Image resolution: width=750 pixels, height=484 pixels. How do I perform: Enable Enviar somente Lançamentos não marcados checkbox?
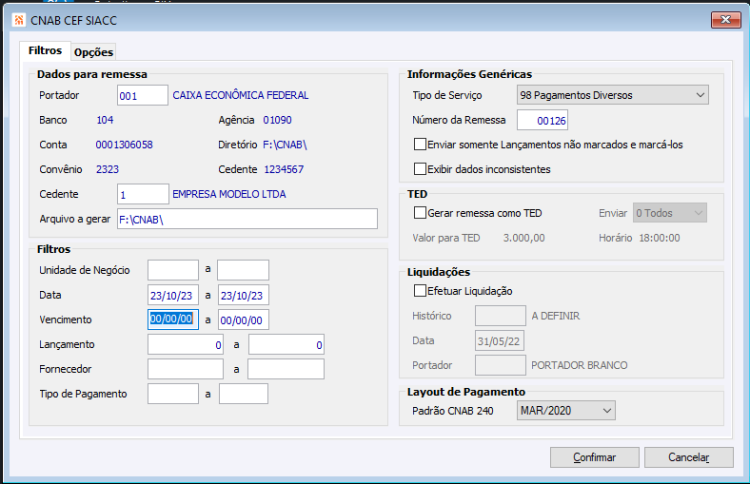420,144
